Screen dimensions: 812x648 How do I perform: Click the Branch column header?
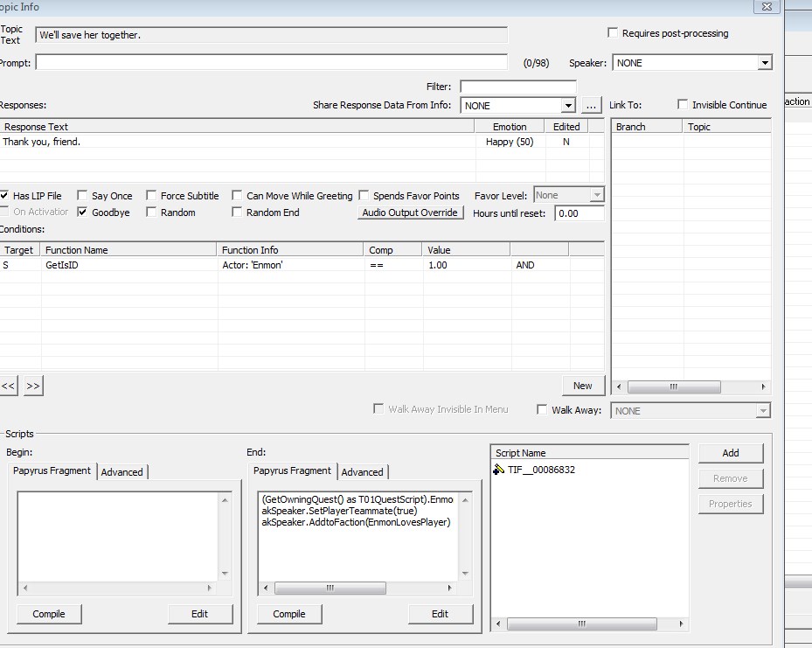pos(647,127)
